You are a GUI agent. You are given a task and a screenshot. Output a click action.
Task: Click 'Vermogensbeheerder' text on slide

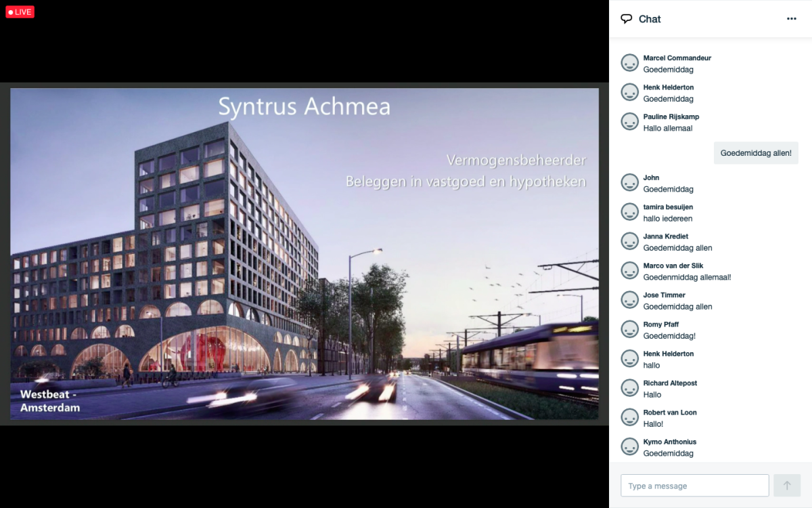(516, 161)
